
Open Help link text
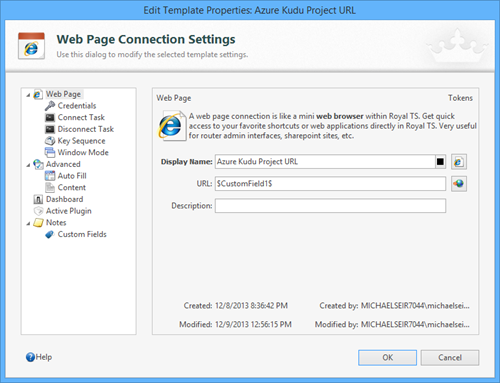(44, 357)
